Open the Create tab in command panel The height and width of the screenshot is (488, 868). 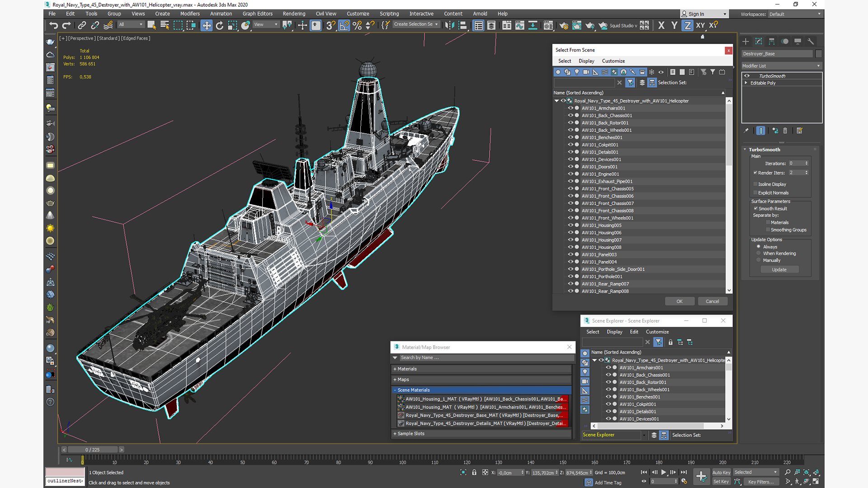coord(745,41)
